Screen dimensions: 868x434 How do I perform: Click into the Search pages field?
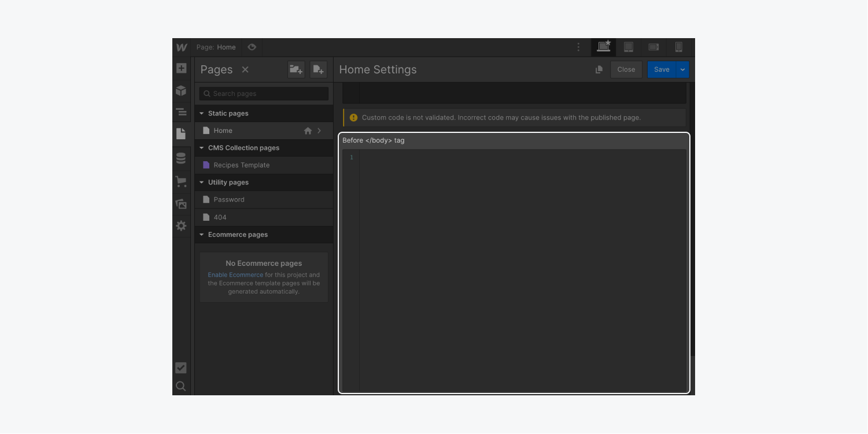(264, 94)
